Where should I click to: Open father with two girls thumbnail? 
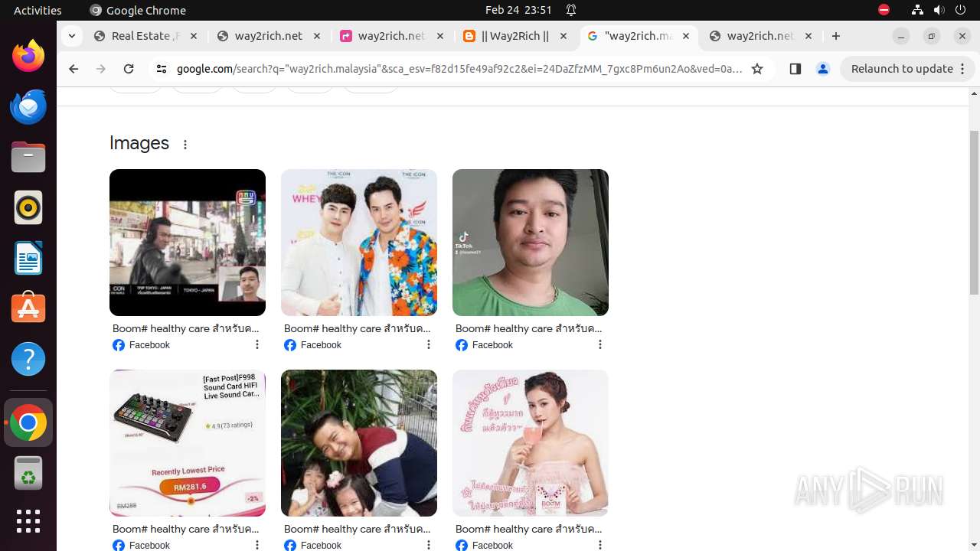(359, 443)
